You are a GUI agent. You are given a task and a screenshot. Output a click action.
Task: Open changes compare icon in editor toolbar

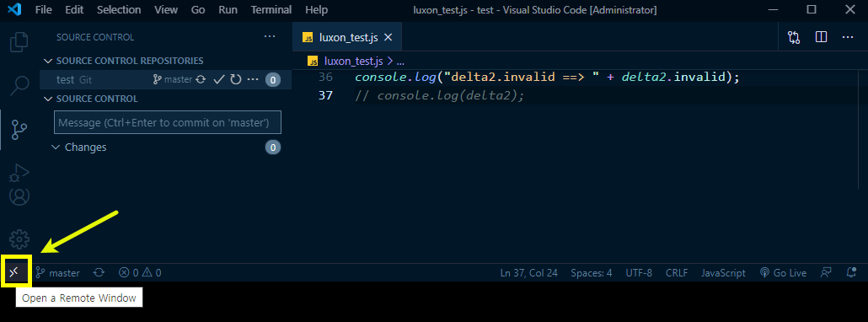pos(794,37)
